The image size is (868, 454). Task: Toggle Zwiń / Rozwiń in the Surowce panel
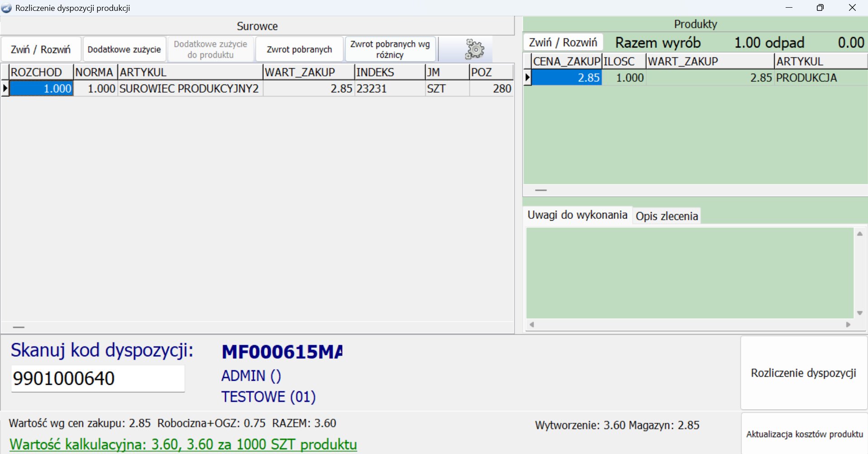click(x=41, y=49)
